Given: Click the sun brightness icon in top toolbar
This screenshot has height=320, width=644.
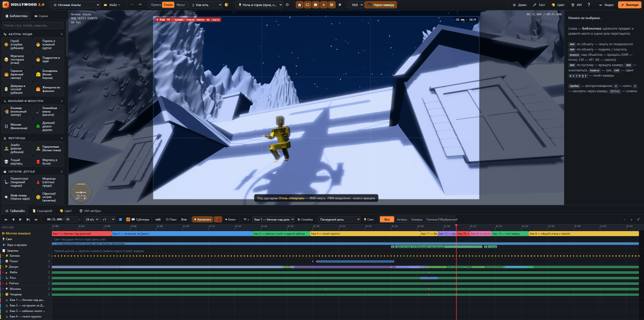Looking at the screenshot, I should point(339,5).
